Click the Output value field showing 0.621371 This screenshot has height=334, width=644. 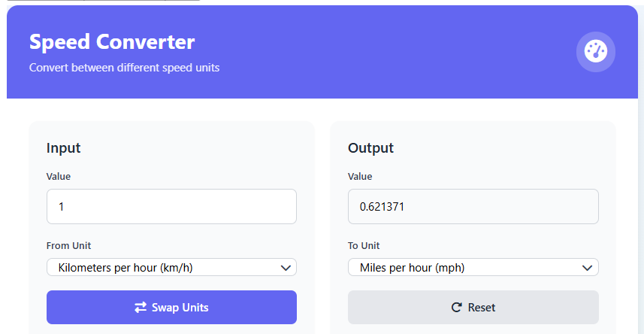[473, 206]
